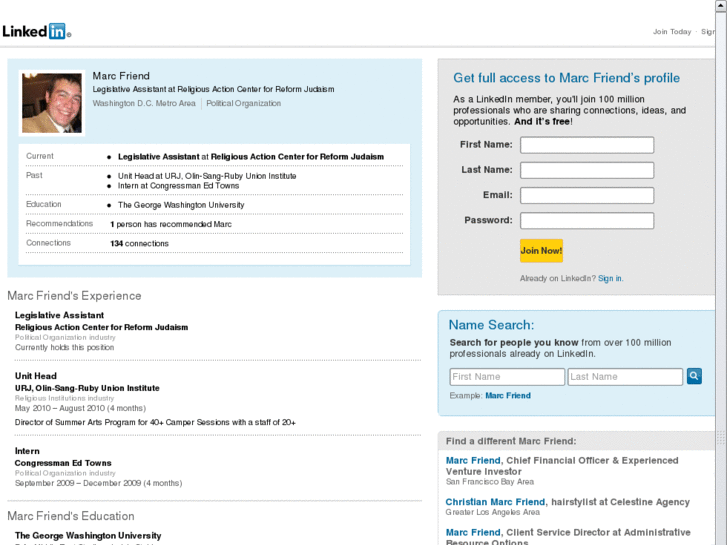Click the Name Search last name box

[625, 377]
